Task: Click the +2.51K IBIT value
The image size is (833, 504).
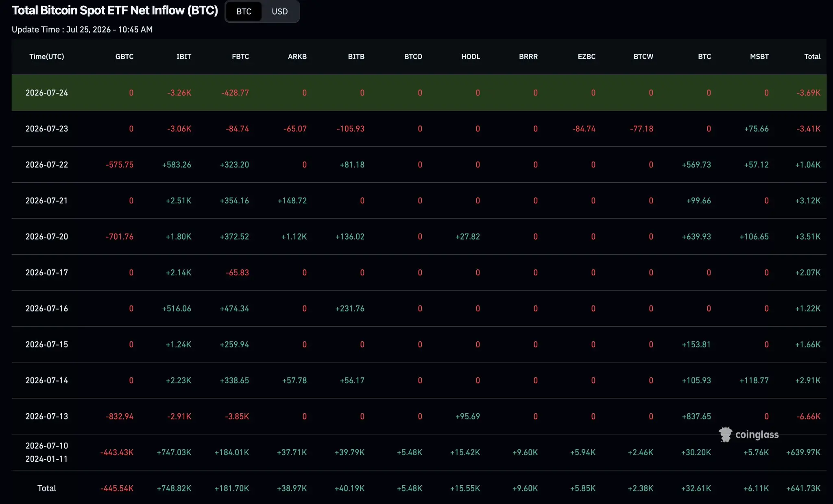Action: (x=179, y=201)
